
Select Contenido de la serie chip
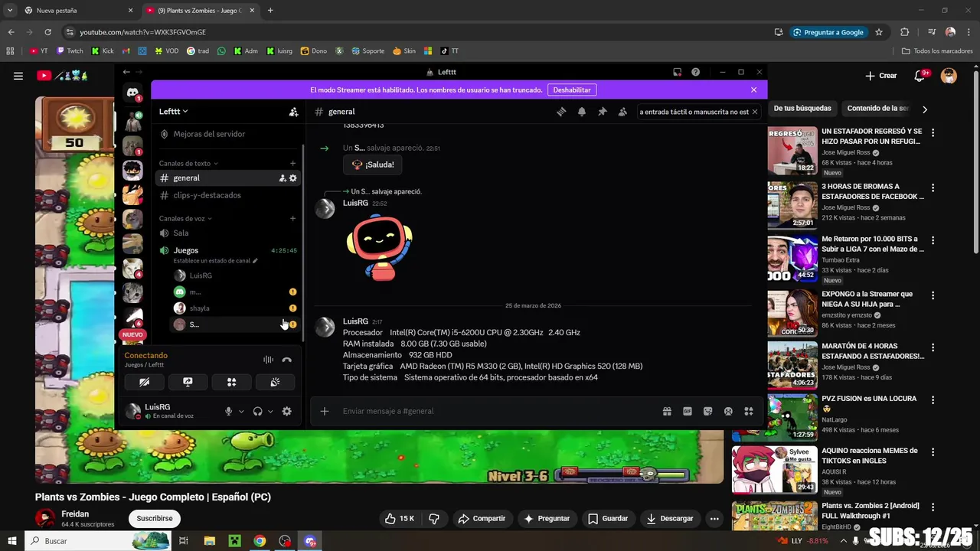click(877, 109)
